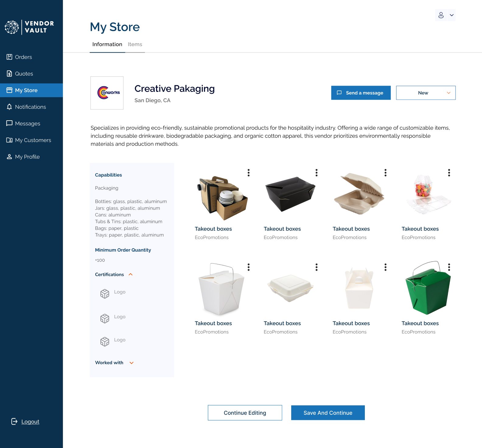482x448 pixels.
Task: Click the Capabilities heading
Action: coord(108,175)
